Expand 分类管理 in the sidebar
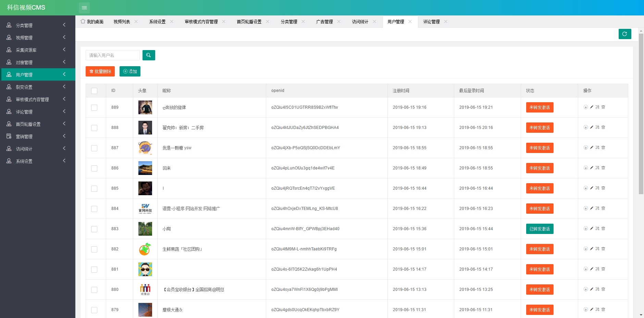Screen dimensions: 644x318 point(38,25)
